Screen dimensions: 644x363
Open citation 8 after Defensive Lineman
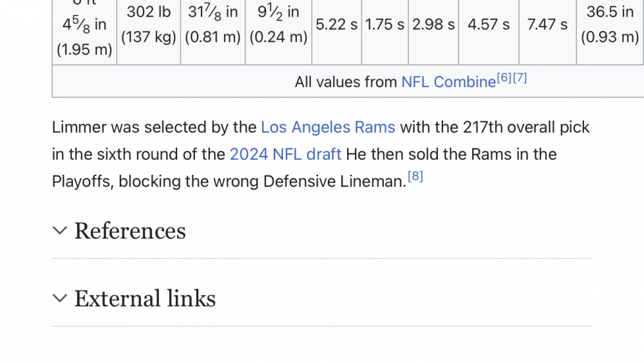pos(415,176)
